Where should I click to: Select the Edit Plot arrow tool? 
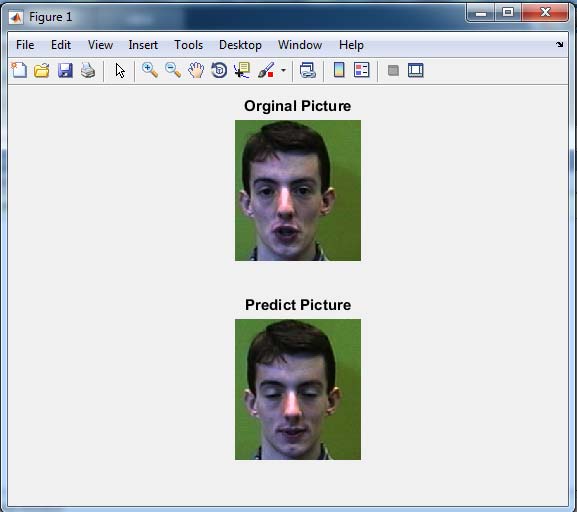[x=120, y=70]
